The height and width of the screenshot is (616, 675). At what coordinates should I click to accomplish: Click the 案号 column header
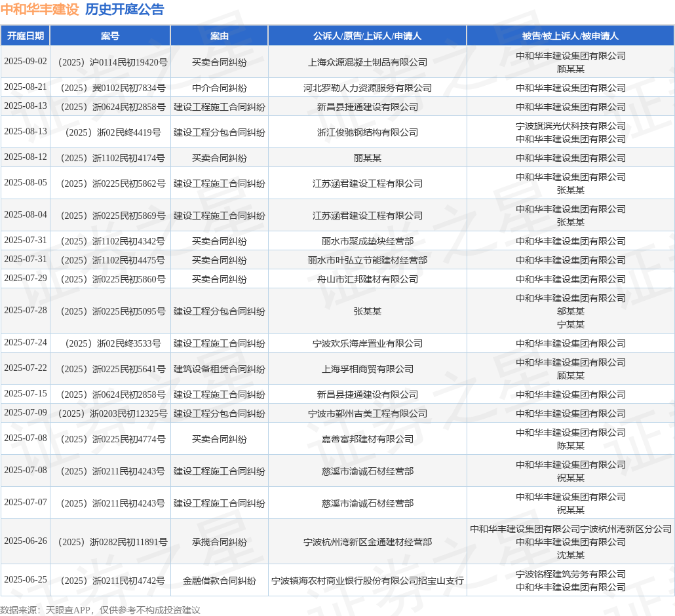110,36
